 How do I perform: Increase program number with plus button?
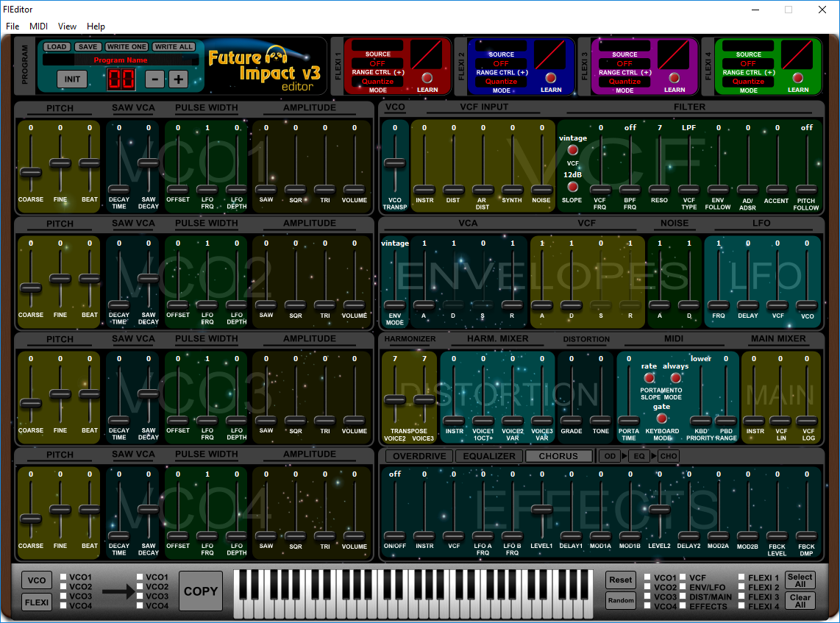tap(179, 79)
